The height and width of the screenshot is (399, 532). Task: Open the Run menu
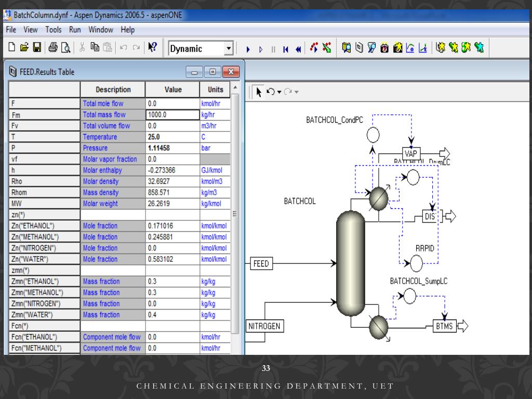[x=75, y=30]
